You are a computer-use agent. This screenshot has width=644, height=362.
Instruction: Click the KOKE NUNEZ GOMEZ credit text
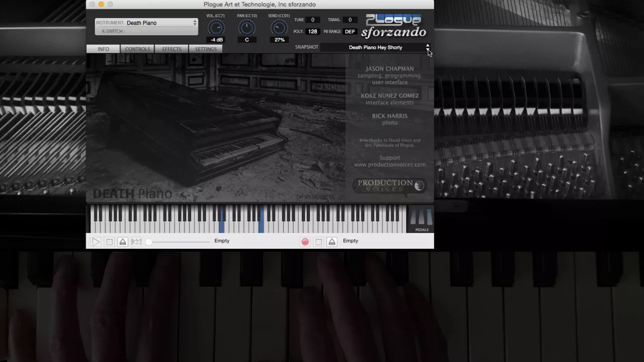coord(390,96)
